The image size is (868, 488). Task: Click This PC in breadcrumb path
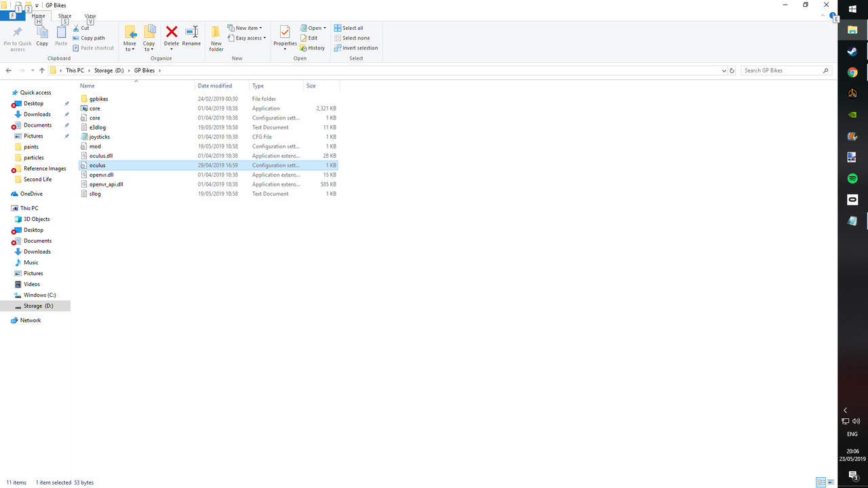(75, 70)
